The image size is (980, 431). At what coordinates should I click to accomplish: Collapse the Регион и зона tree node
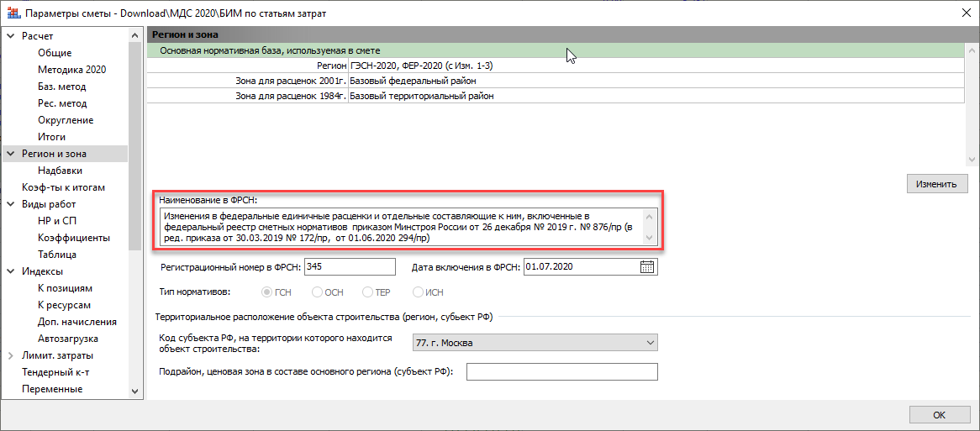[x=11, y=154]
